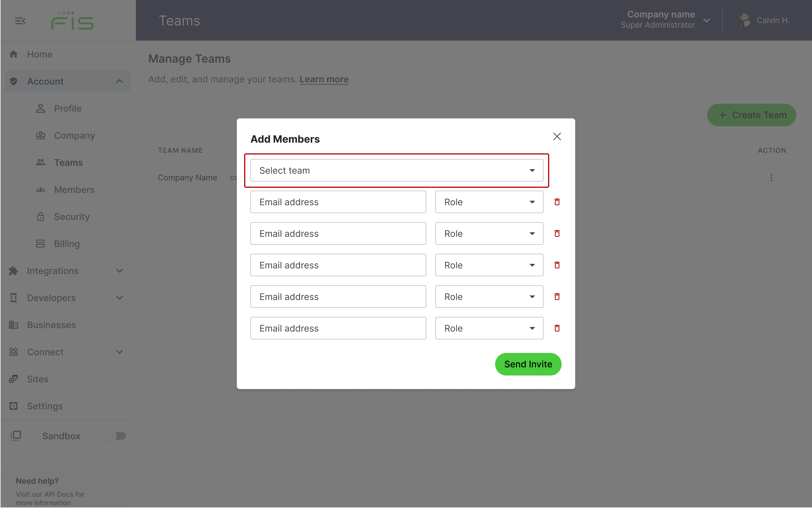Click the first Email address input field

338,201
